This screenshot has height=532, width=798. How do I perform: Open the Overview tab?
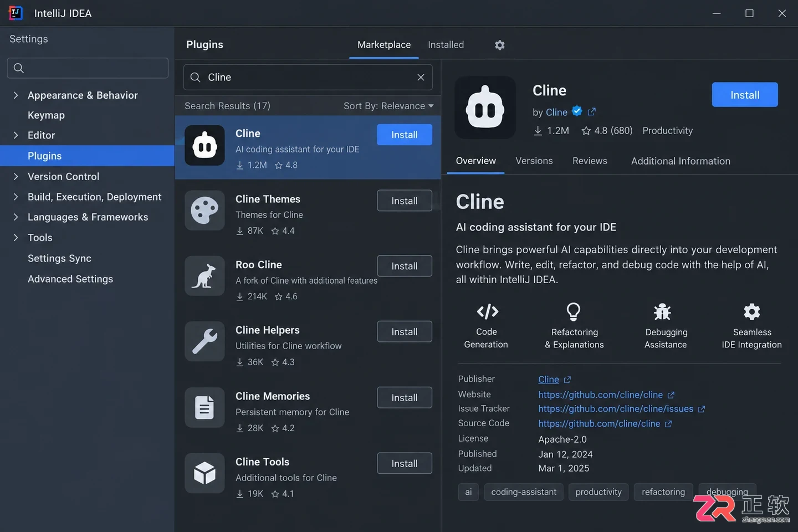(x=475, y=161)
